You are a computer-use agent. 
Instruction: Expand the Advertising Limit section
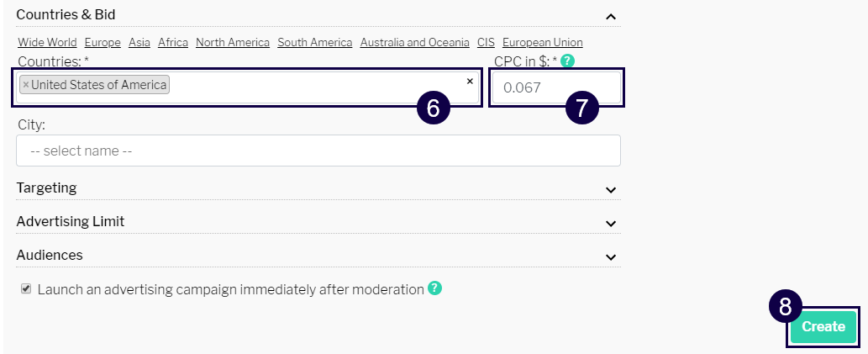click(x=611, y=223)
